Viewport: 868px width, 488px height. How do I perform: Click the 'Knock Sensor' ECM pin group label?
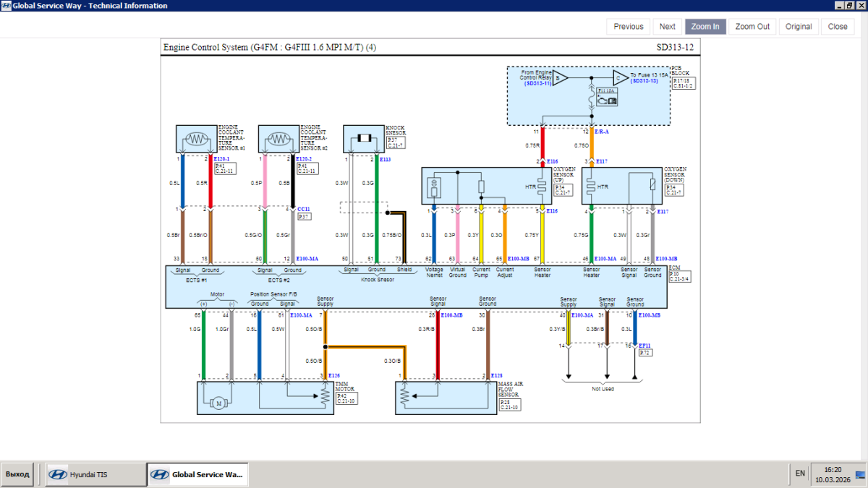376,279
